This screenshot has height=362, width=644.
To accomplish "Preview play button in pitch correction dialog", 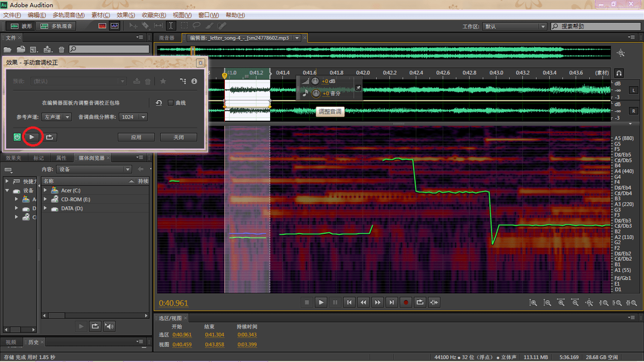I will [x=32, y=137].
